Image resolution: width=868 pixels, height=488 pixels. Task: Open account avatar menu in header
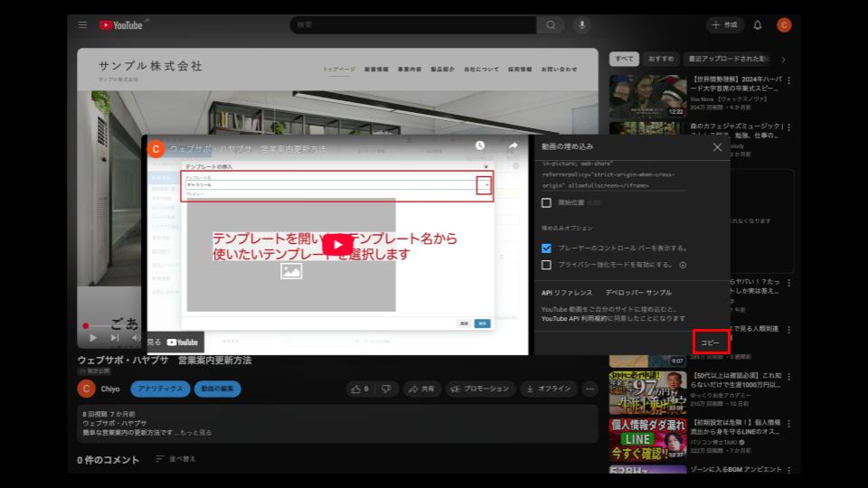pos(784,25)
